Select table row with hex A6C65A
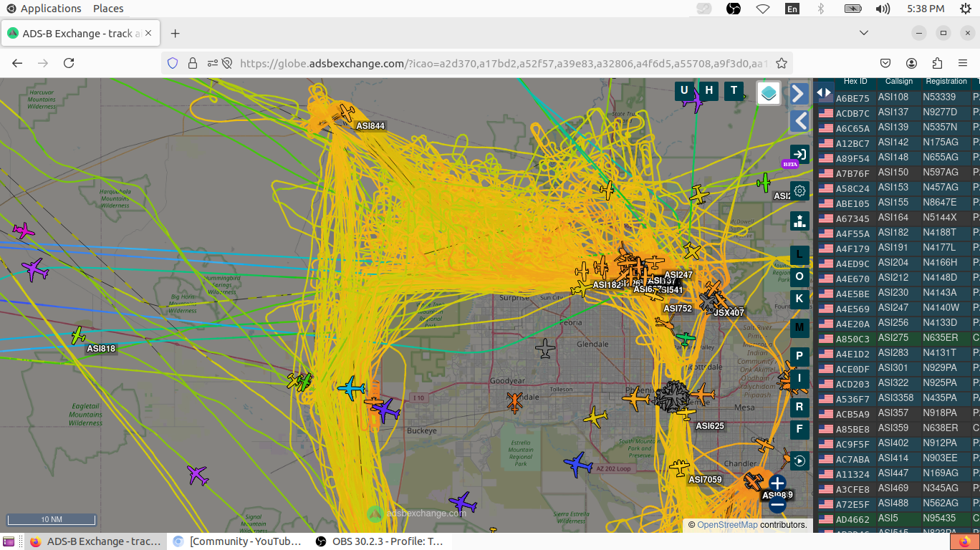This screenshot has width=980, height=550. click(897, 127)
